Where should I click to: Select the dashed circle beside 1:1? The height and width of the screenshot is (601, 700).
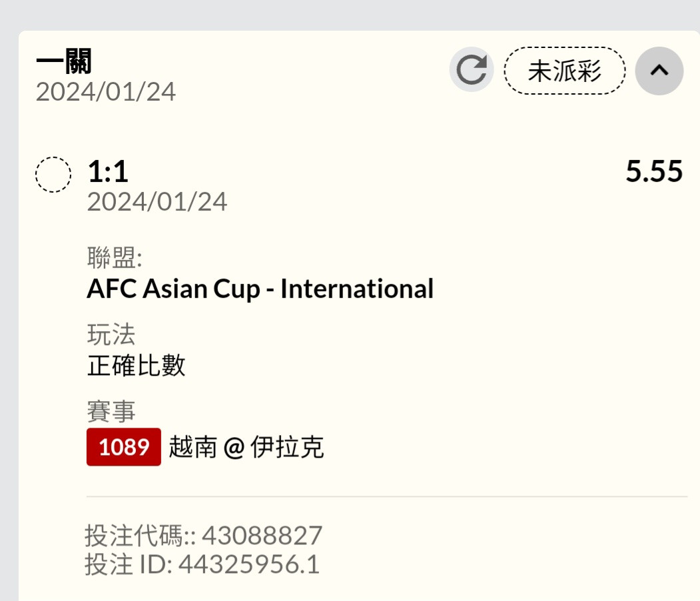(x=53, y=175)
